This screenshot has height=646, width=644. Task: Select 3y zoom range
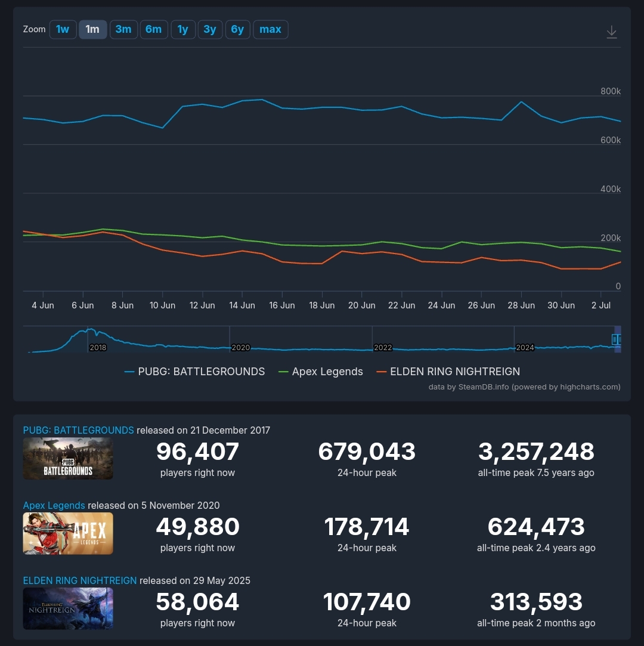[x=210, y=30]
